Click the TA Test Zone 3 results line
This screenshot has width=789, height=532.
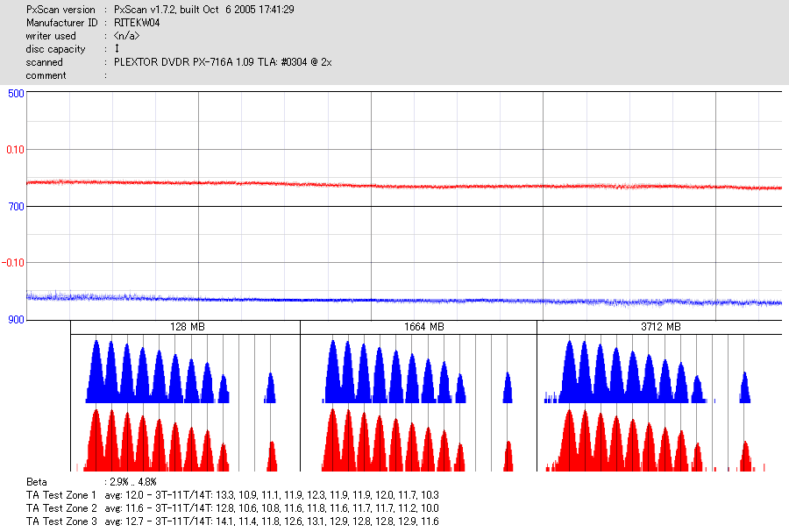coord(232,521)
